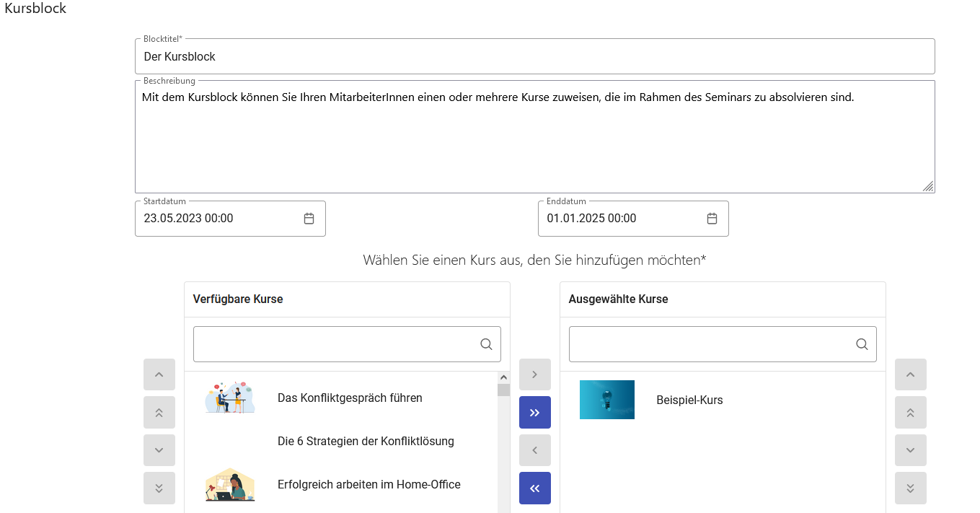980x513 pixels.
Task: Click search icon in Verfügbare Kurse
Action: coord(486,344)
